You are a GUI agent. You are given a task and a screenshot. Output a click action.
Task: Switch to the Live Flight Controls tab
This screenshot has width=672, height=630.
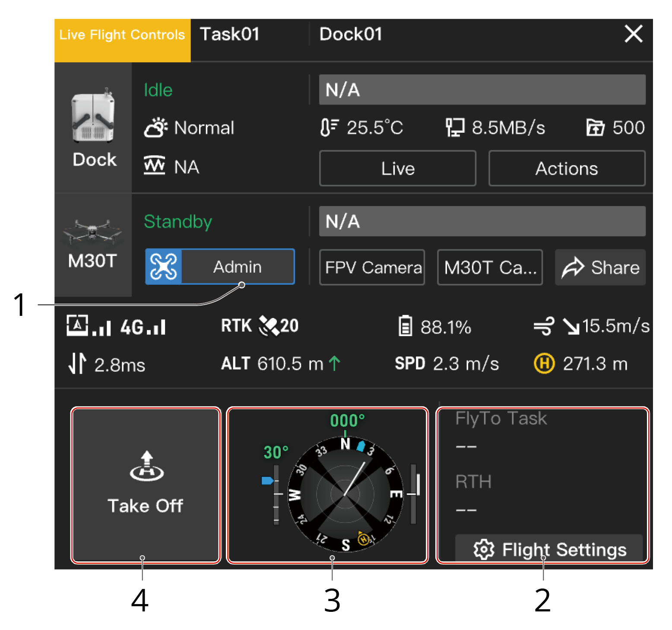(x=122, y=35)
